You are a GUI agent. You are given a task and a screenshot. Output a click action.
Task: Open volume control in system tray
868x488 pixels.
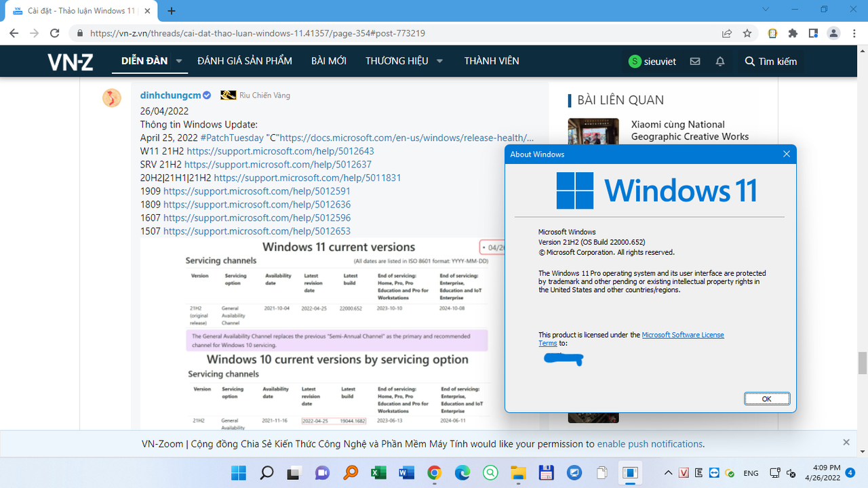coord(791,473)
